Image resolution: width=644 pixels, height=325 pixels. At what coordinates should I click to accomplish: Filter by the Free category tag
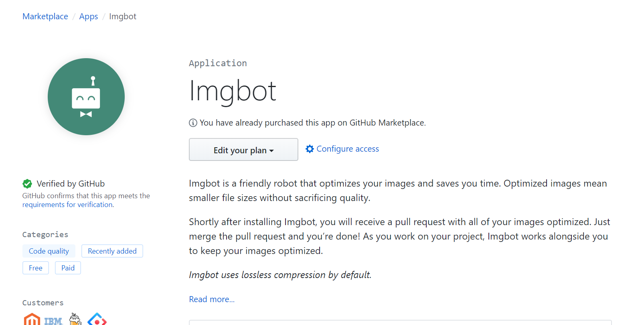click(x=36, y=268)
